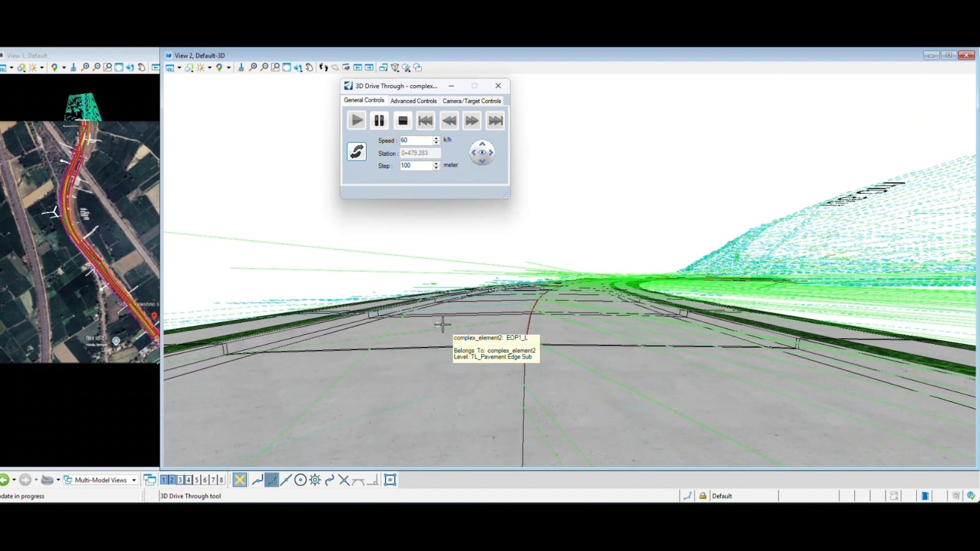The image size is (980, 551).
Task: Decrease step with spinner down arrow
Action: tap(436, 168)
